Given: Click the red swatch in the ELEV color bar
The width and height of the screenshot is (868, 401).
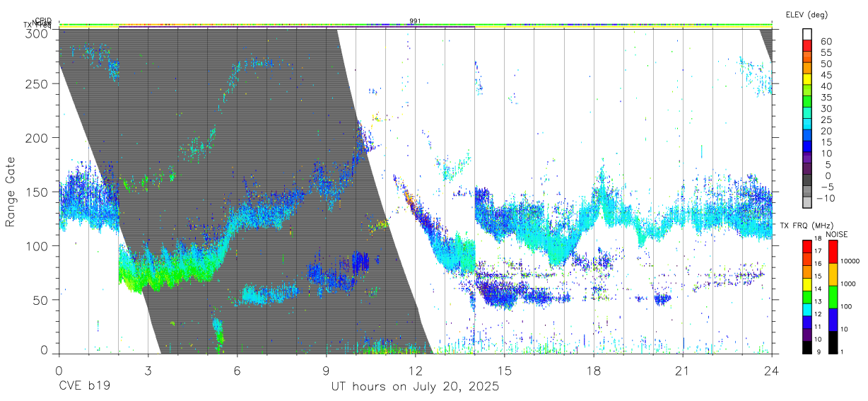Looking at the screenshot, I should point(807,45).
